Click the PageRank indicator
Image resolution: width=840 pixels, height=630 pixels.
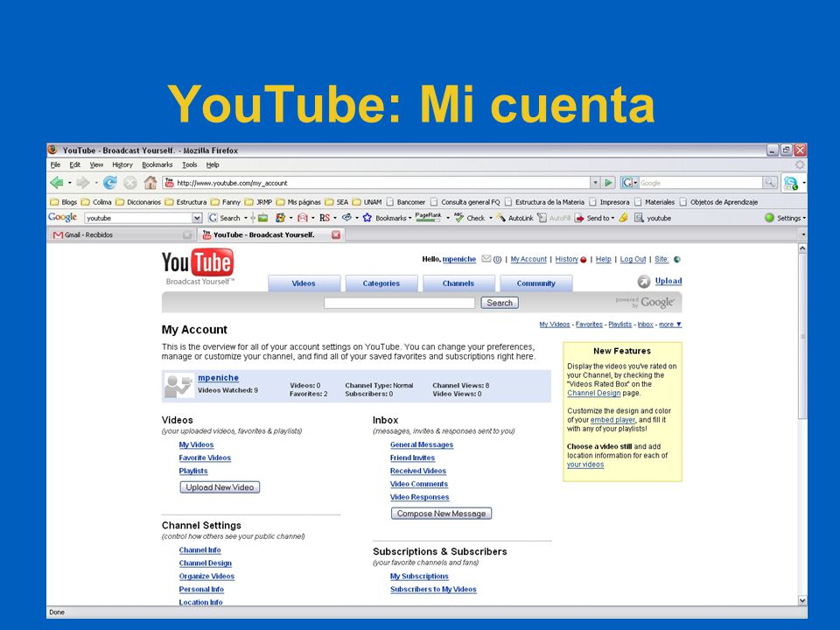pyautogui.click(x=429, y=217)
